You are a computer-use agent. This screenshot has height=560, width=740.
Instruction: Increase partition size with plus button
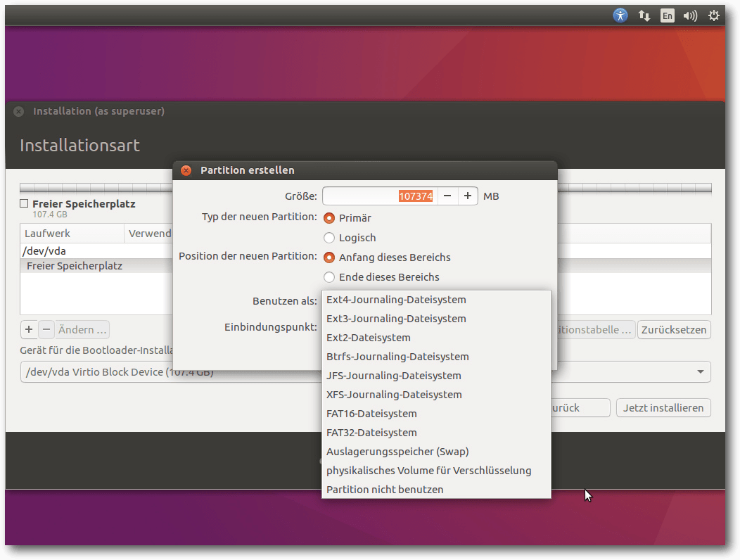pos(468,196)
